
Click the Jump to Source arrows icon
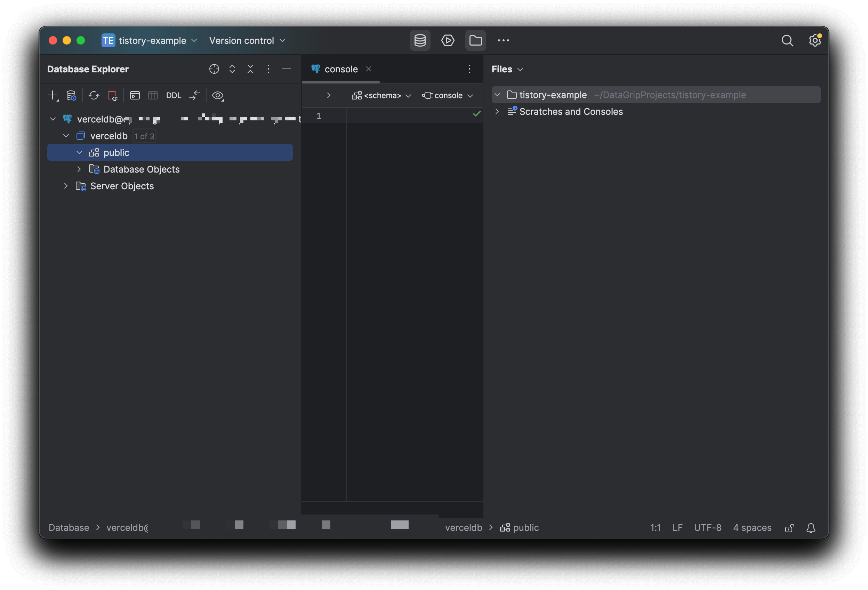click(x=195, y=95)
